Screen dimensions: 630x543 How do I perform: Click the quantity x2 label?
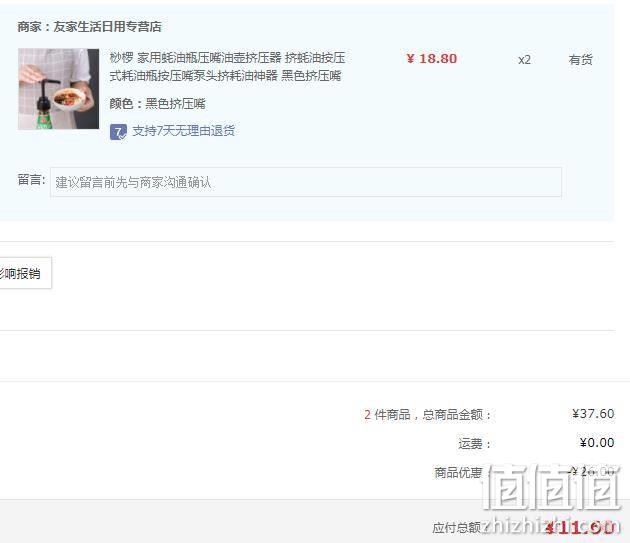pos(524,60)
